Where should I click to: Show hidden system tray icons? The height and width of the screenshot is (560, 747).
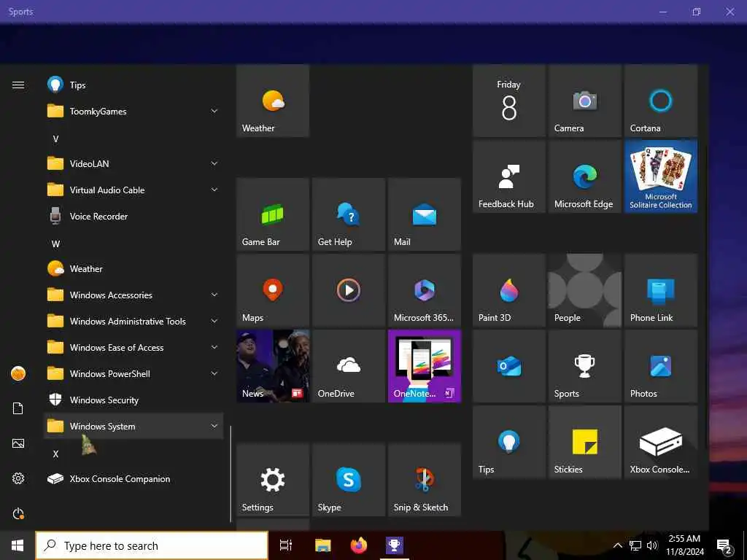[617, 545]
